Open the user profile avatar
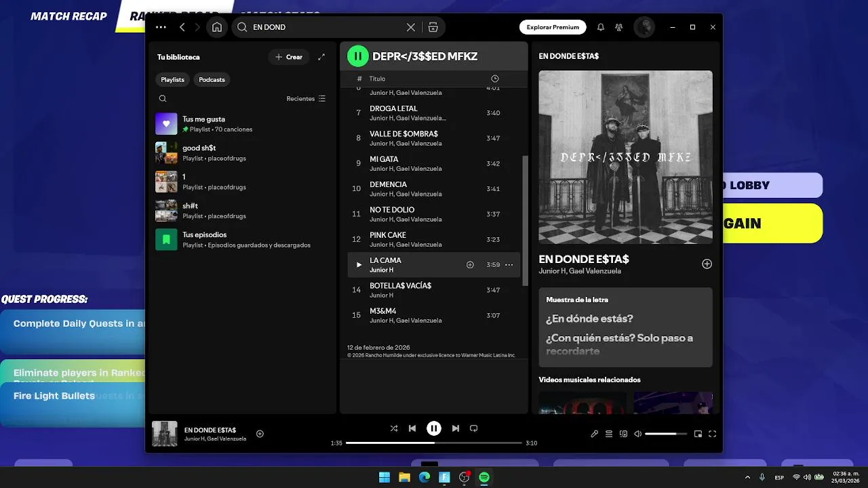The width and height of the screenshot is (868, 488). (644, 27)
